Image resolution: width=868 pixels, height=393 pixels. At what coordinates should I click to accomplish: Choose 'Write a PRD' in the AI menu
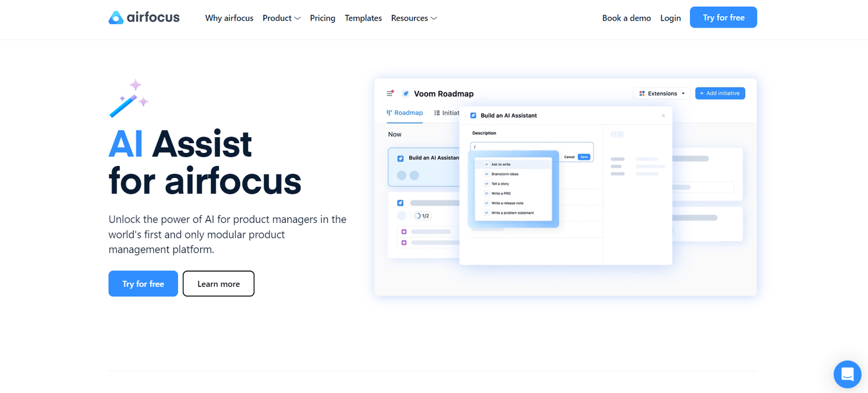pos(501,194)
